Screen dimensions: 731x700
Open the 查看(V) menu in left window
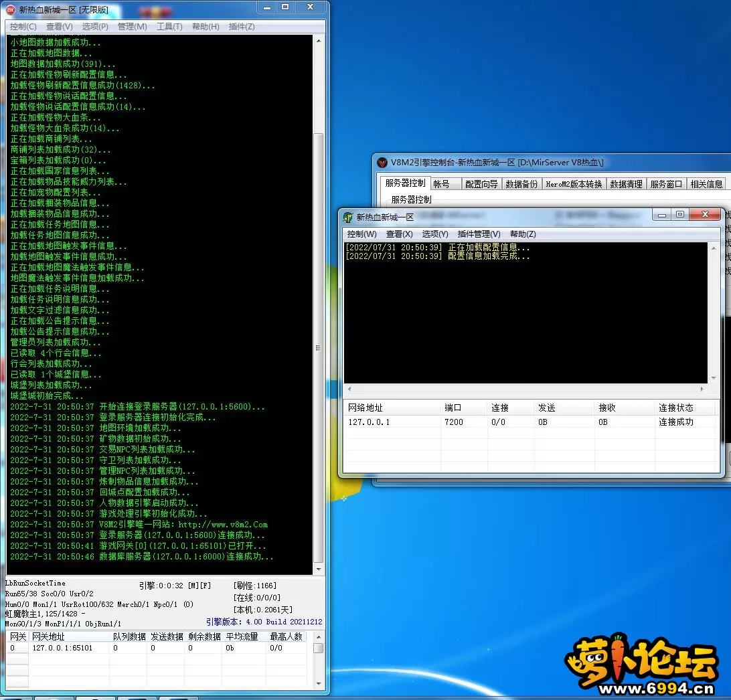tap(59, 27)
